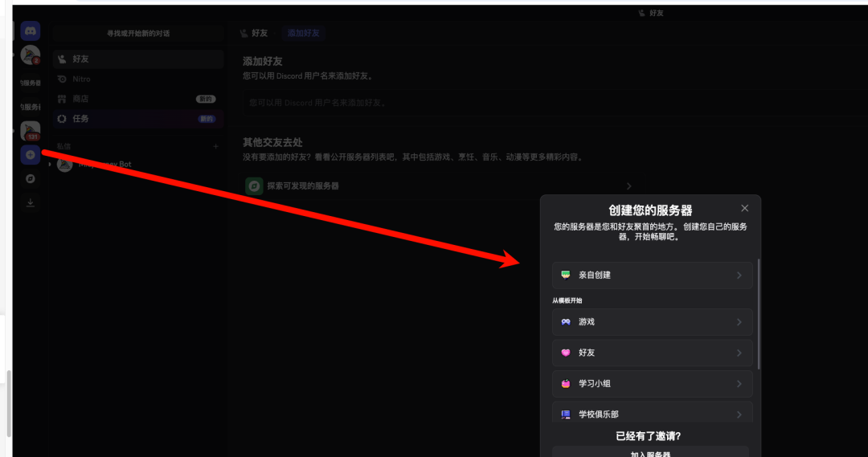
Task: Click the download apps icon
Action: coord(31,202)
